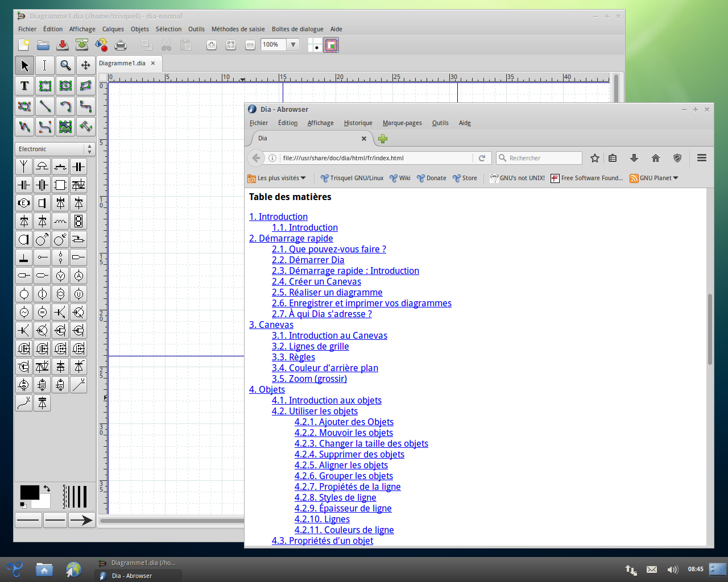Open Trisquel GNU/Linux bookmark

point(352,178)
